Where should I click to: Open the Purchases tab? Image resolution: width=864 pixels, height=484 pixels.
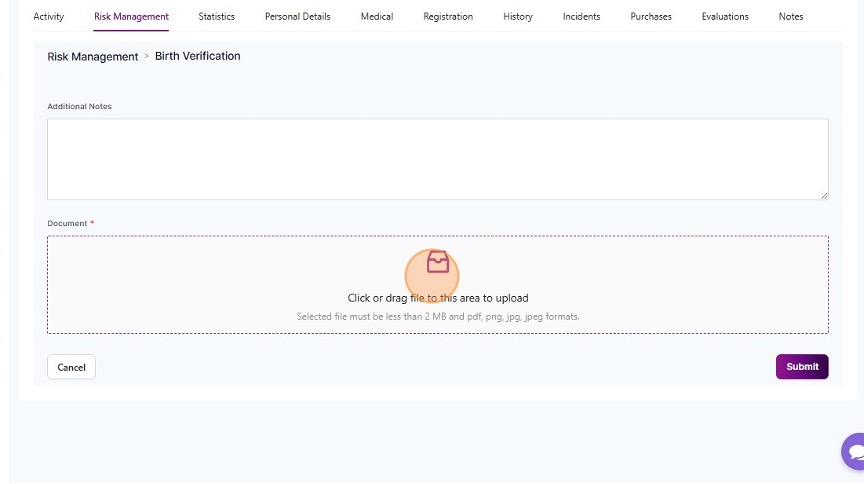tap(651, 17)
